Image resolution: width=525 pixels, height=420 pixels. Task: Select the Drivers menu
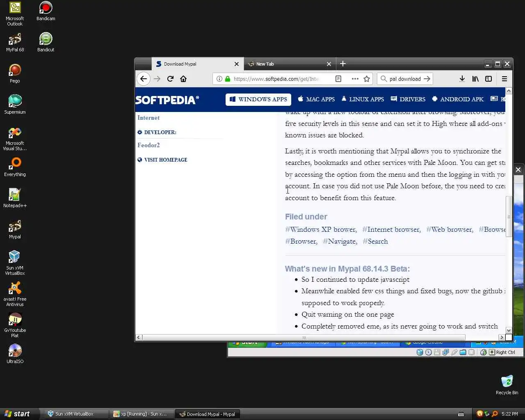coord(408,99)
